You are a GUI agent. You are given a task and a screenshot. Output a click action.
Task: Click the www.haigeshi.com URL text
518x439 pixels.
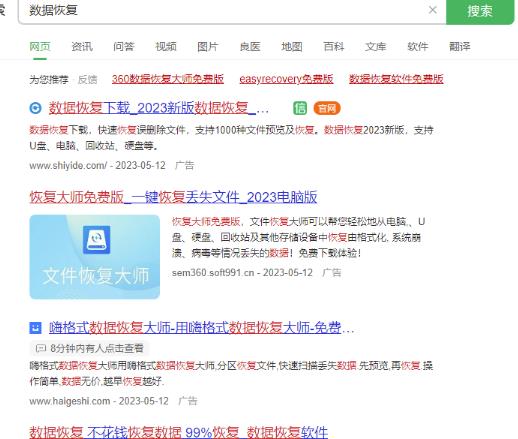click(x=70, y=401)
